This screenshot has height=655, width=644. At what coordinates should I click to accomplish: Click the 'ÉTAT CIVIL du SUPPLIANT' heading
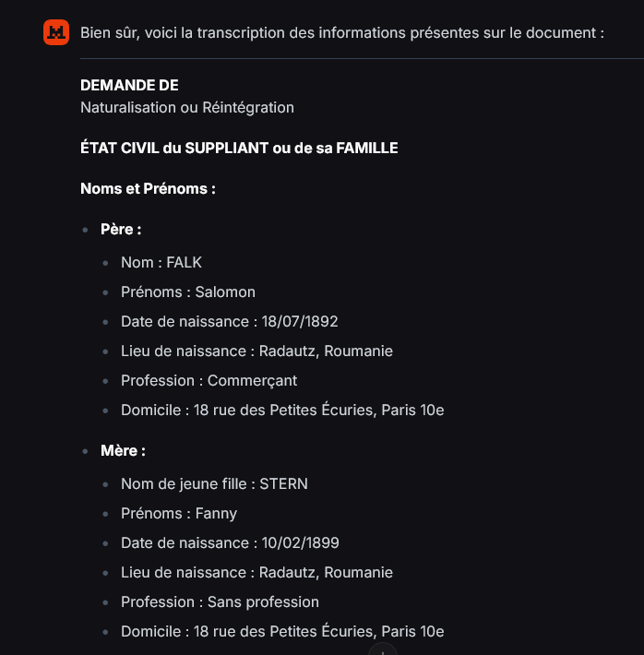pyautogui.click(x=239, y=148)
